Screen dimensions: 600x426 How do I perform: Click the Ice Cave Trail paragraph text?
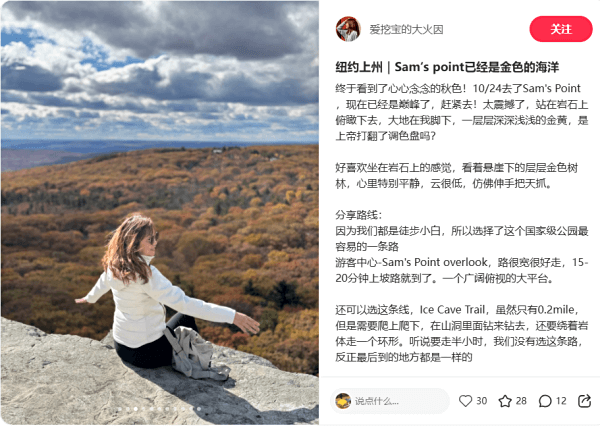pos(461,333)
